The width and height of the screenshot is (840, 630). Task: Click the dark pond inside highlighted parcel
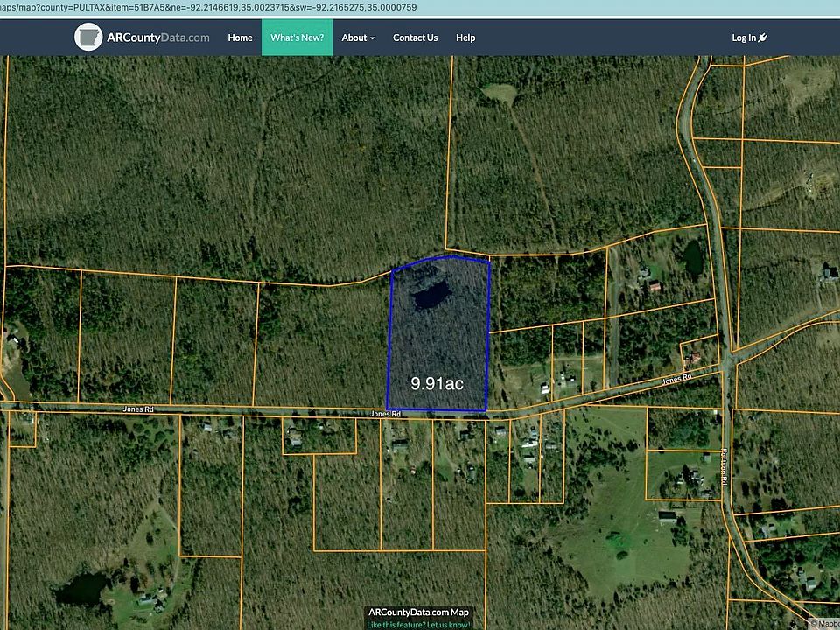tap(430, 296)
